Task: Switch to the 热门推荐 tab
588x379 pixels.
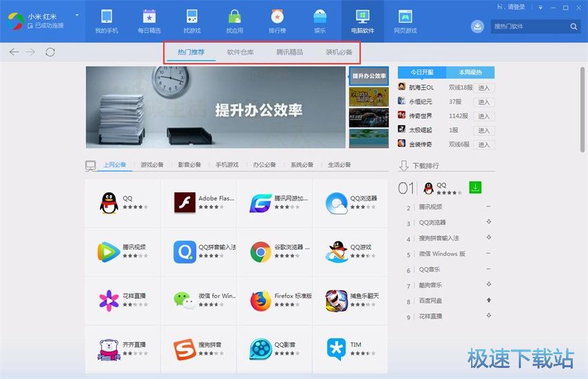Action: click(191, 52)
